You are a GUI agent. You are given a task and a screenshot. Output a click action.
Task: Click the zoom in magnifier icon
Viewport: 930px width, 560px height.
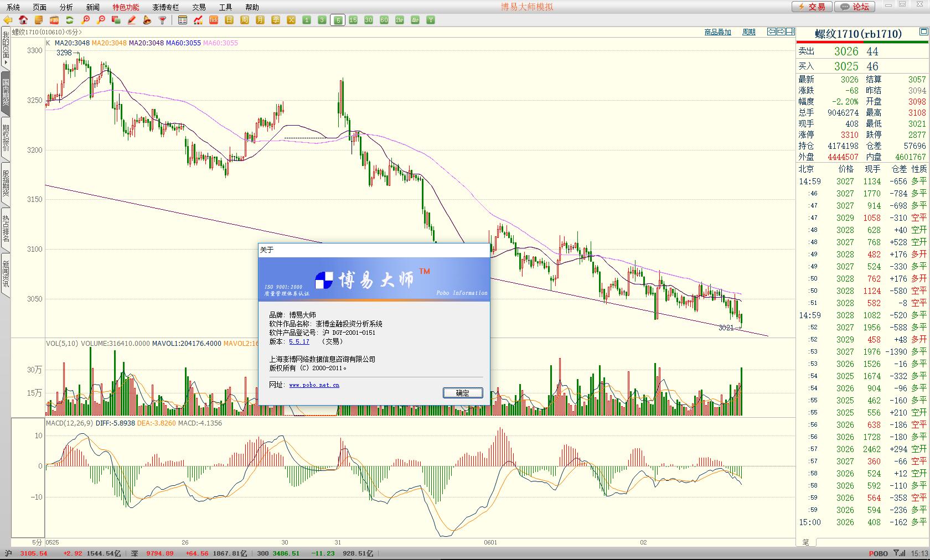tap(85, 20)
